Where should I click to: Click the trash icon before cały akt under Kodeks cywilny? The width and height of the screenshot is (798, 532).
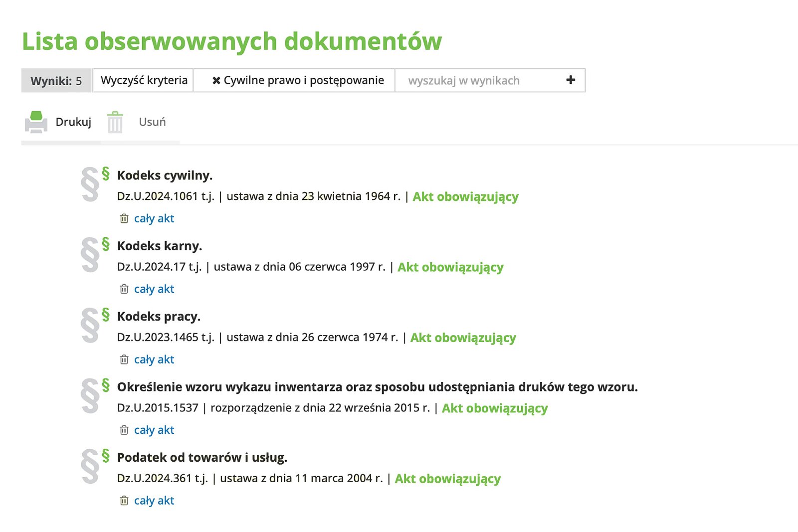pyautogui.click(x=123, y=218)
